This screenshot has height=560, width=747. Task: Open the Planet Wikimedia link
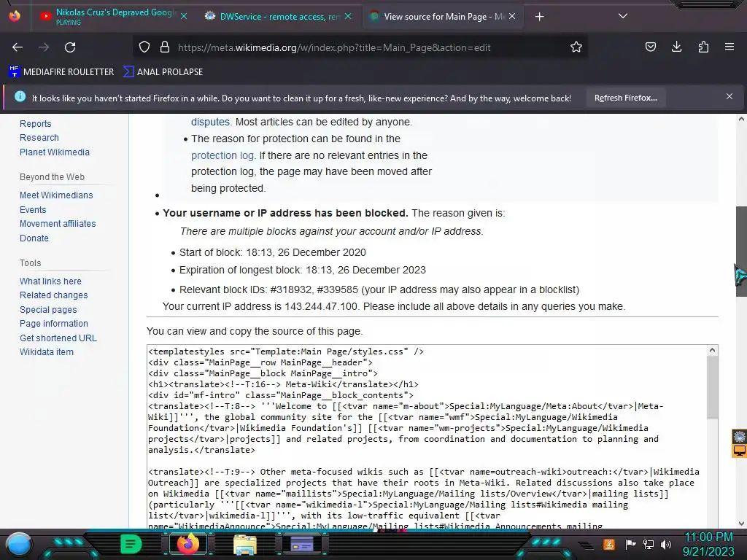click(54, 152)
